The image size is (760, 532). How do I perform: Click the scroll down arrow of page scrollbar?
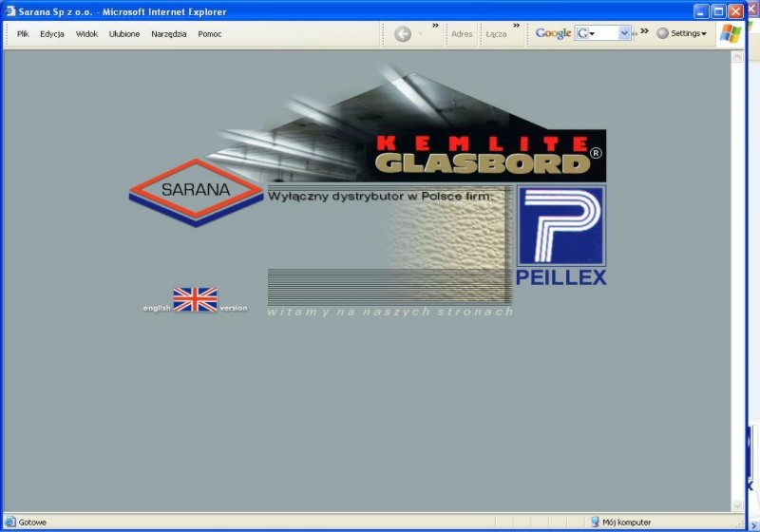737,505
